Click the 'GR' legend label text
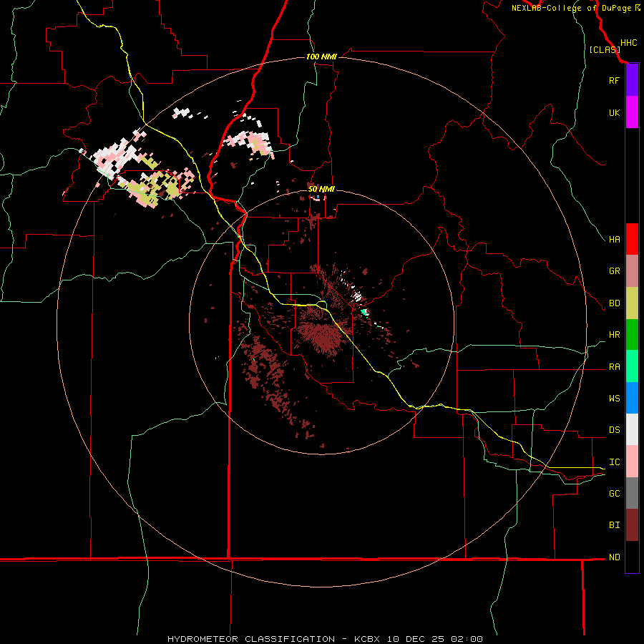Screen dimensions: 644x644 (x=614, y=271)
